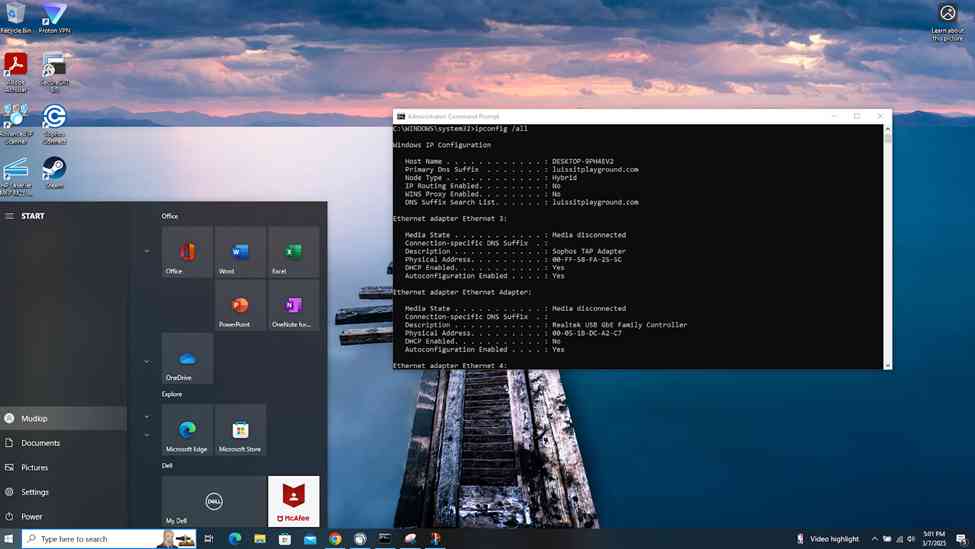The height and width of the screenshot is (549, 975).
Task: Open the Mudiop user account menu
Action: (x=63, y=418)
